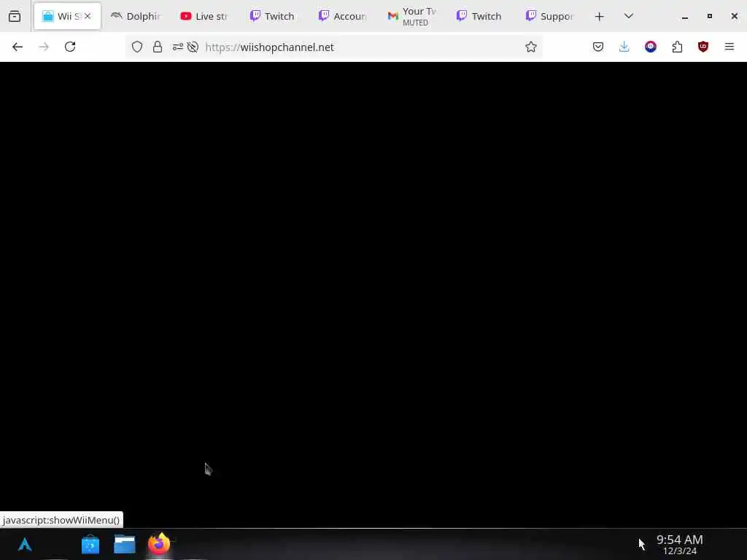This screenshot has width=747, height=560.
Task: Open the round blue extension icon
Action: click(651, 47)
